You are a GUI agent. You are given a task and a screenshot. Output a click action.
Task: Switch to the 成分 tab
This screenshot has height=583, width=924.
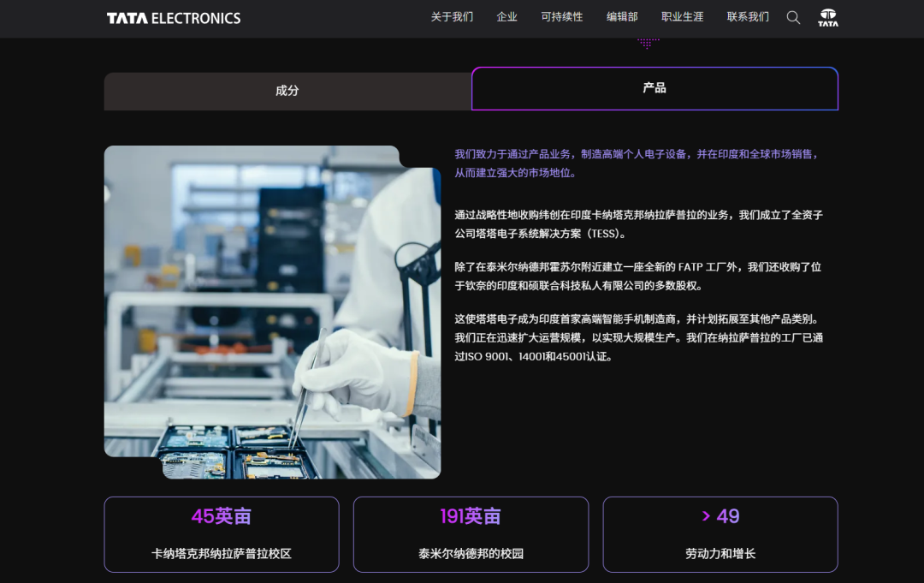tap(287, 92)
